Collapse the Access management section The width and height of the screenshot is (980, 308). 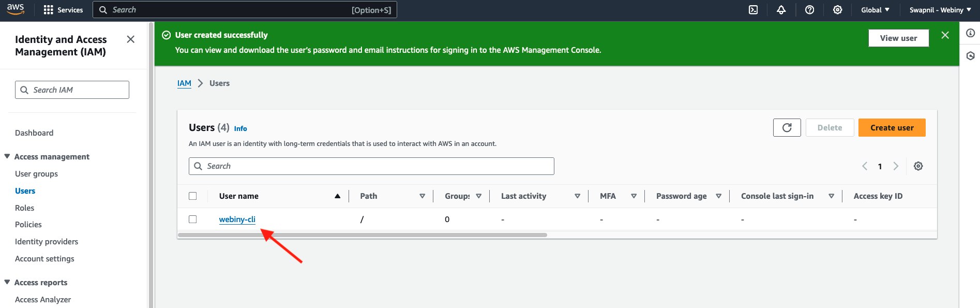pos(7,156)
